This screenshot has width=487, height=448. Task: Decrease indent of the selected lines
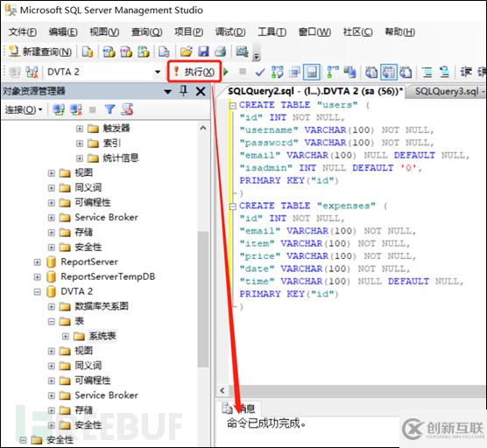[x=466, y=72]
